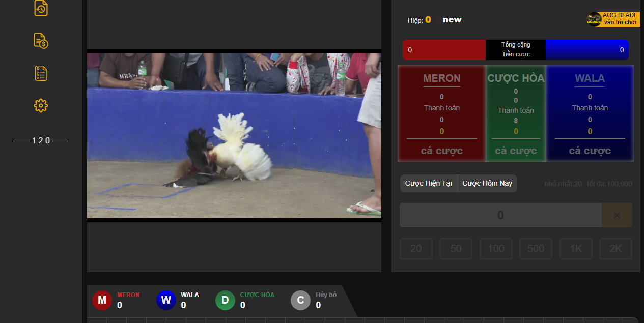Image resolution: width=644 pixels, height=323 pixels.
Task: Click the gray C cancel circle icon
Action: [x=300, y=300]
